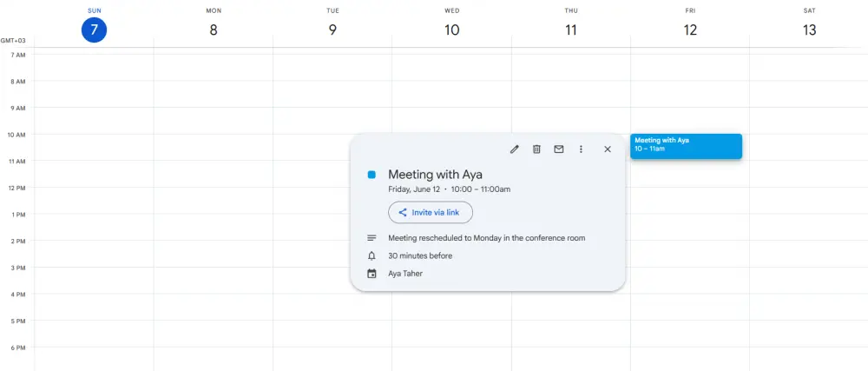The width and height of the screenshot is (868, 371).
Task: Click the calendar owner icon
Action: point(372,274)
